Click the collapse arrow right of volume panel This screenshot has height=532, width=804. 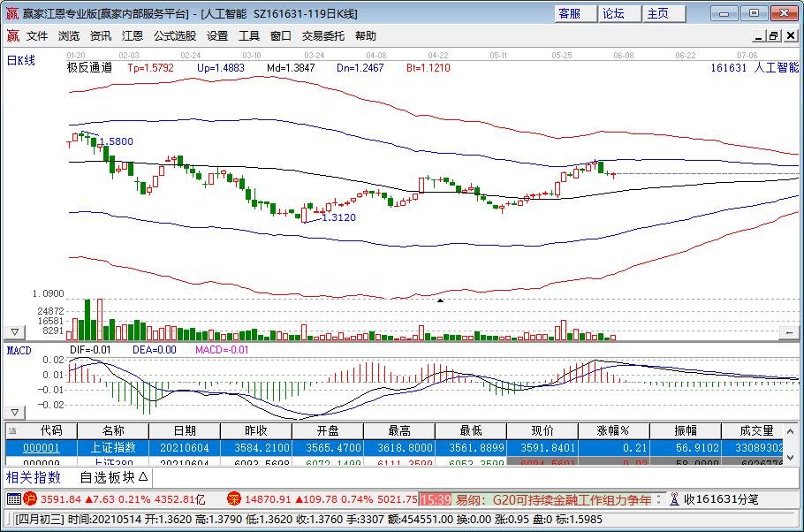pos(790,333)
